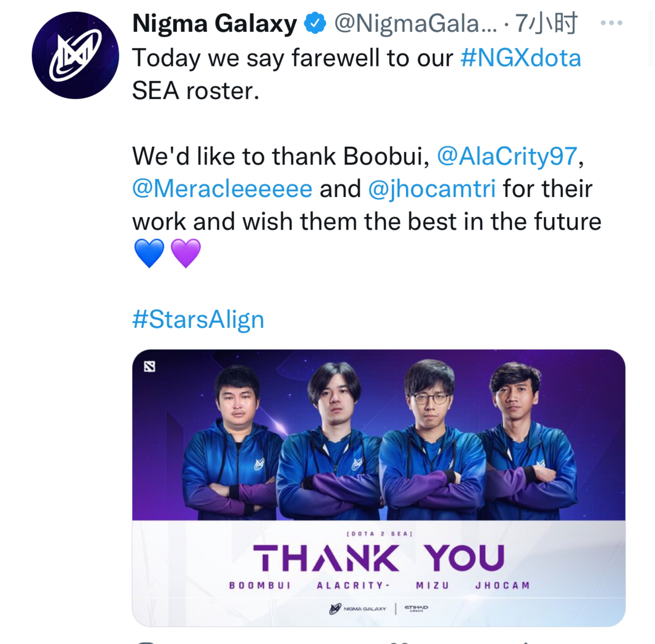Click the Nigma Galaxy display name

[x=215, y=24]
